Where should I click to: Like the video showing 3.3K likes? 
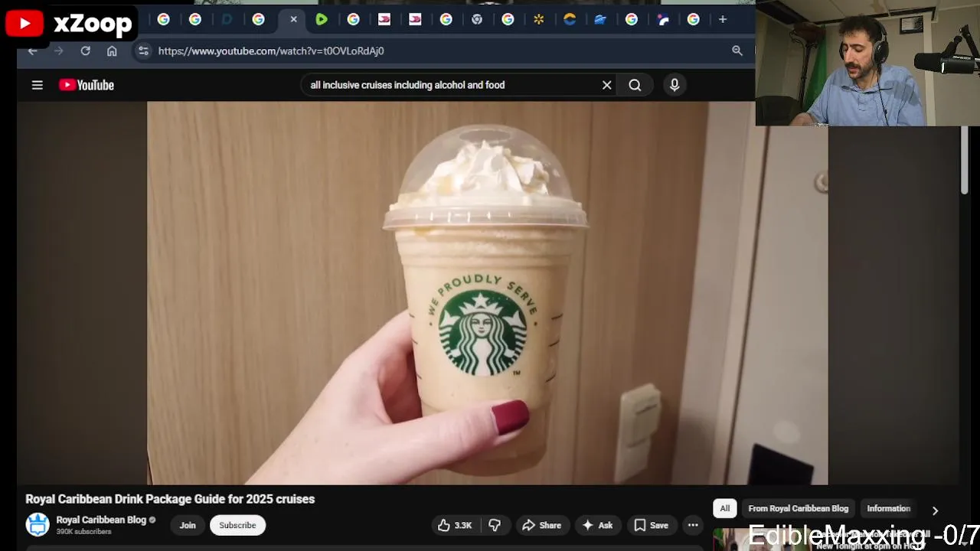[455, 525]
